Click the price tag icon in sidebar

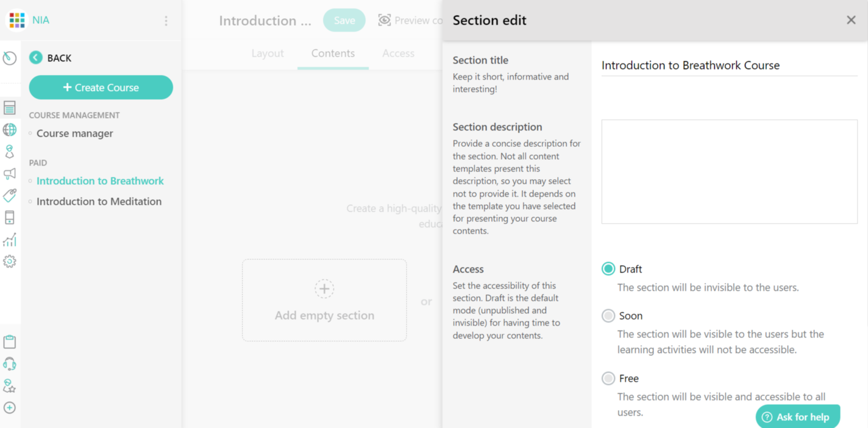coord(10,196)
